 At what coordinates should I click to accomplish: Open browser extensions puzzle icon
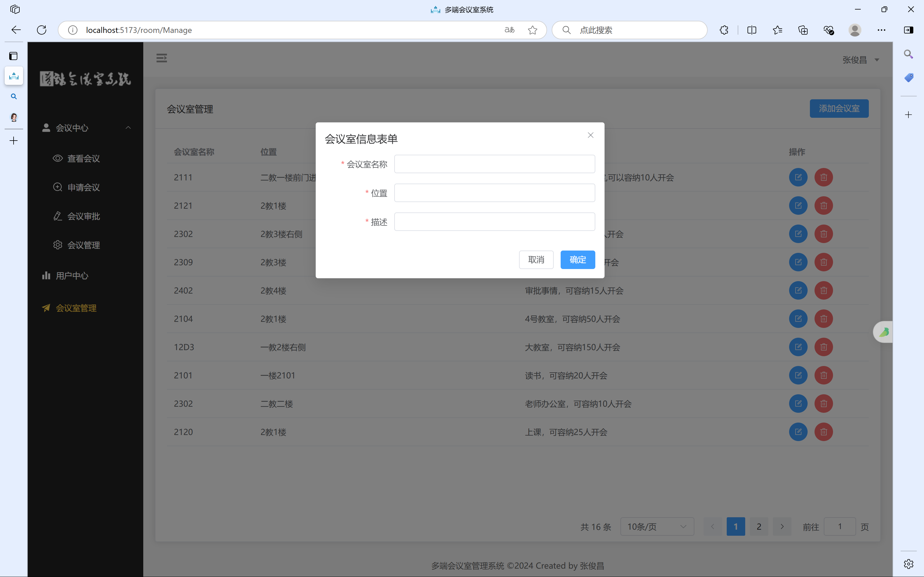coord(724,30)
